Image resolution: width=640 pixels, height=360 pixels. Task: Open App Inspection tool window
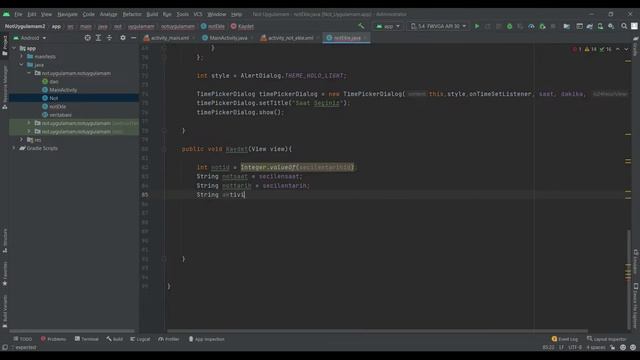point(207,339)
